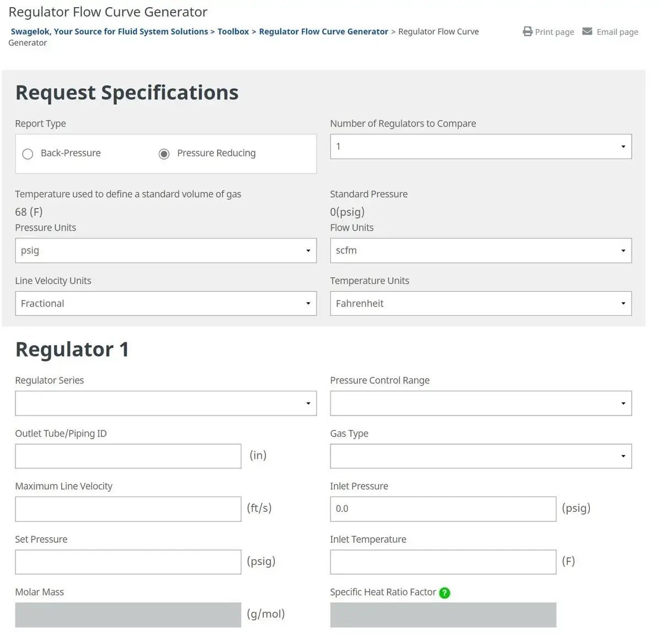Screen dimensions: 661x644
Task: Expand the Line Velocity Units selector
Action: pos(308,303)
